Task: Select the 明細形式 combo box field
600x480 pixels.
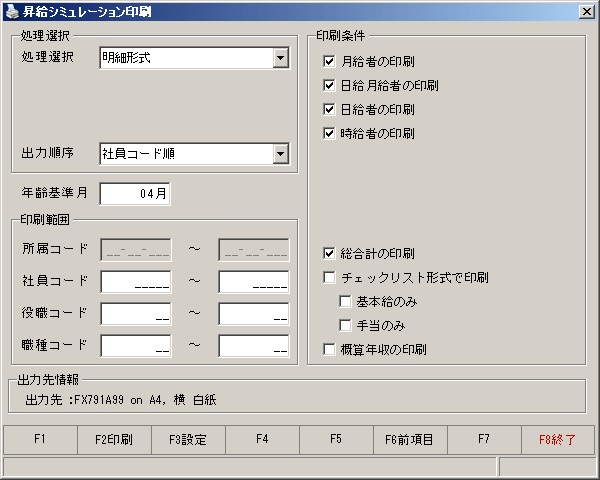Action: click(194, 58)
